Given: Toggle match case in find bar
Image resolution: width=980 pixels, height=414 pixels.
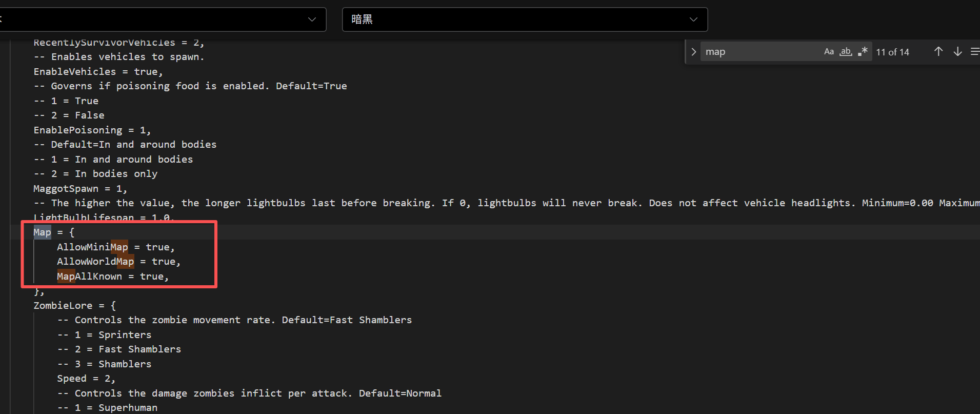Looking at the screenshot, I should [x=829, y=51].
